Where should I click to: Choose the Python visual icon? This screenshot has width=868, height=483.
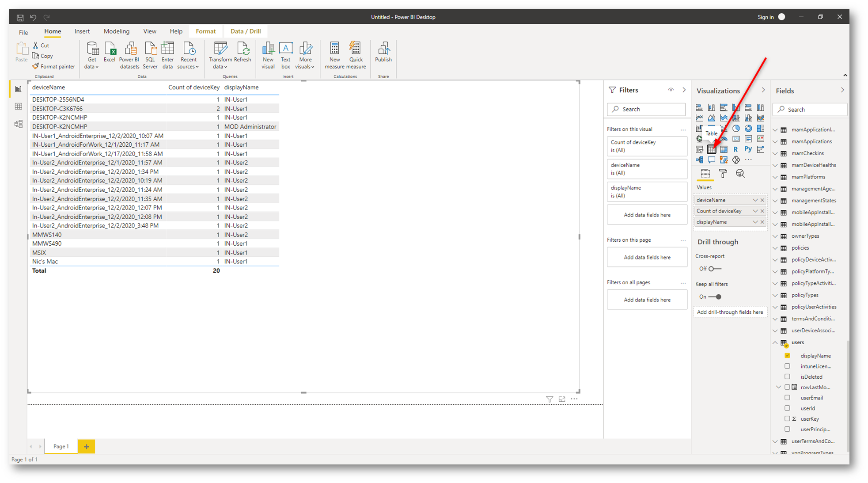click(748, 149)
